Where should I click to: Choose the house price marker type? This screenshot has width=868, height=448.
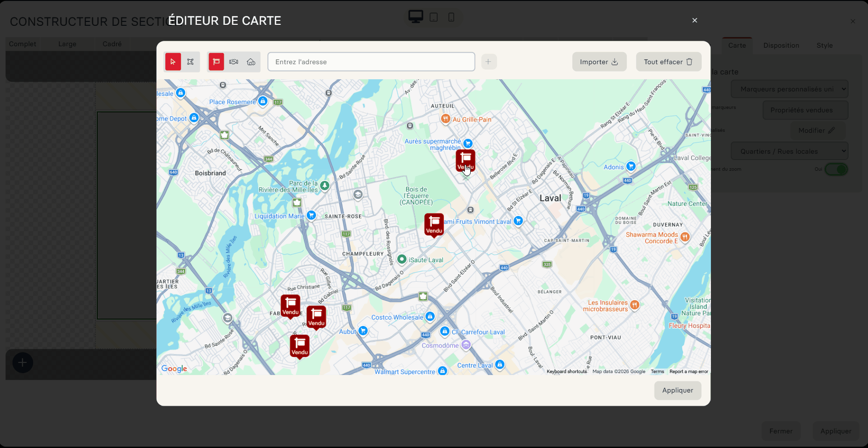click(251, 62)
